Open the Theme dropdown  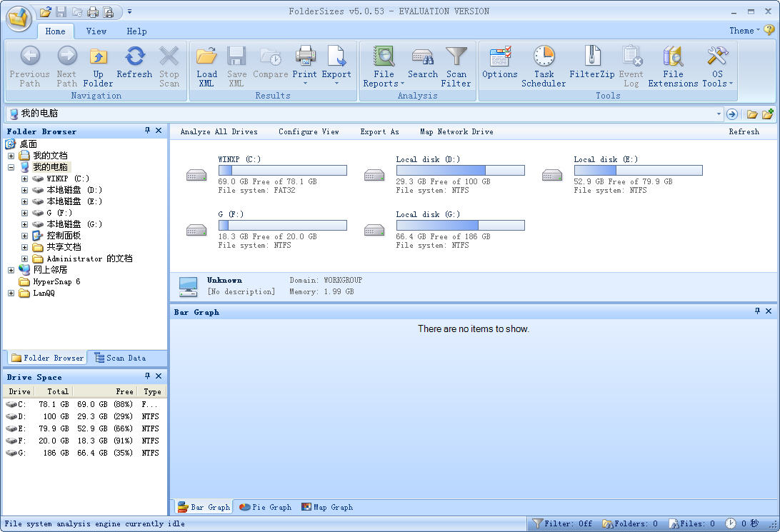pyautogui.click(x=744, y=31)
